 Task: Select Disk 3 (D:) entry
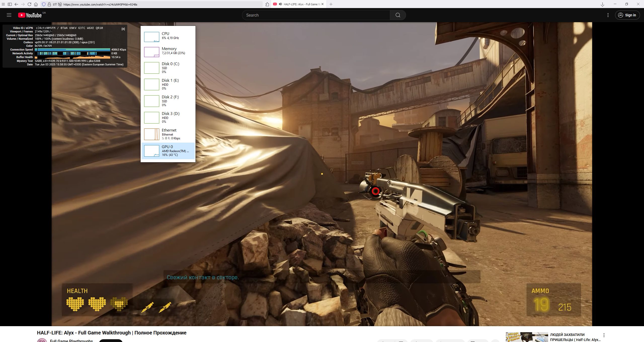(x=168, y=117)
